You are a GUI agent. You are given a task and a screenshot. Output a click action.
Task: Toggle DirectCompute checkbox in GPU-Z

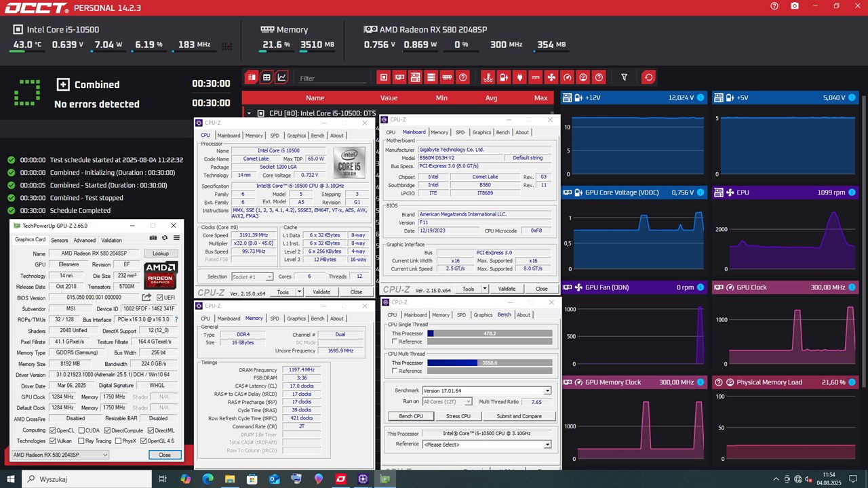tap(107, 430)
